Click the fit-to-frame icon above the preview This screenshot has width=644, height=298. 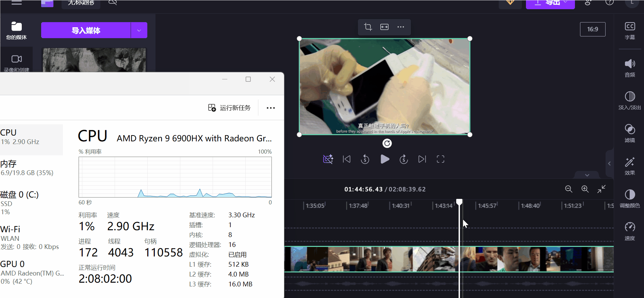coord(384,27)
